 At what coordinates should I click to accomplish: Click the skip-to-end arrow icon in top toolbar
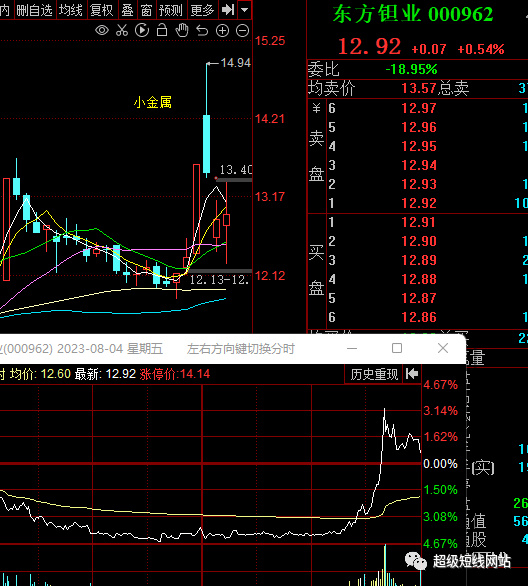click(x=228, y=10)
